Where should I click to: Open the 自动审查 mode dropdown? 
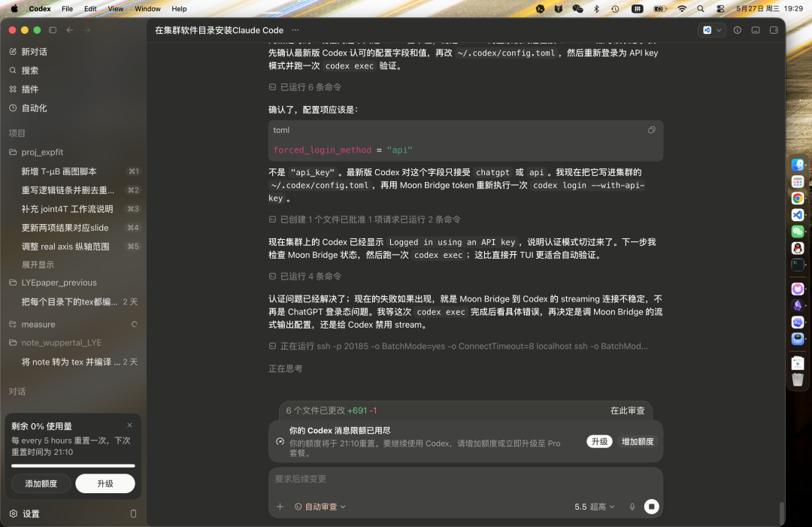[x=320, y=507]
